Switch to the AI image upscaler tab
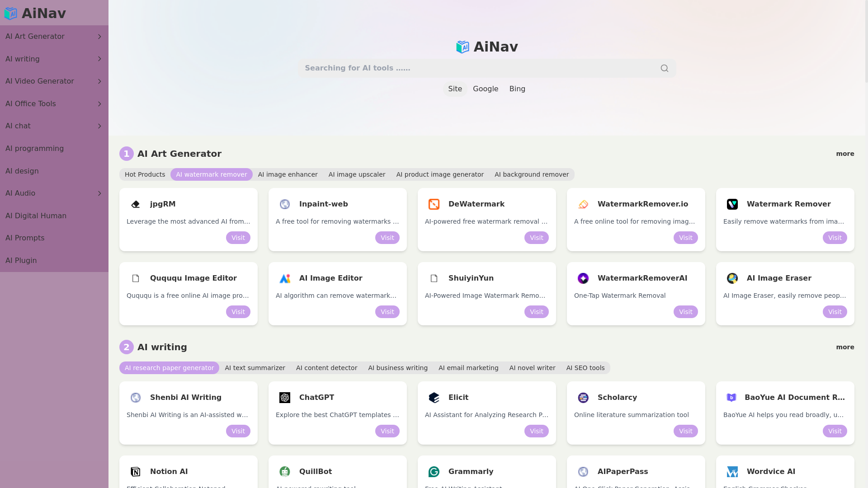The width and height of the screenshot is (868, 488). click(x=357, y=174)
